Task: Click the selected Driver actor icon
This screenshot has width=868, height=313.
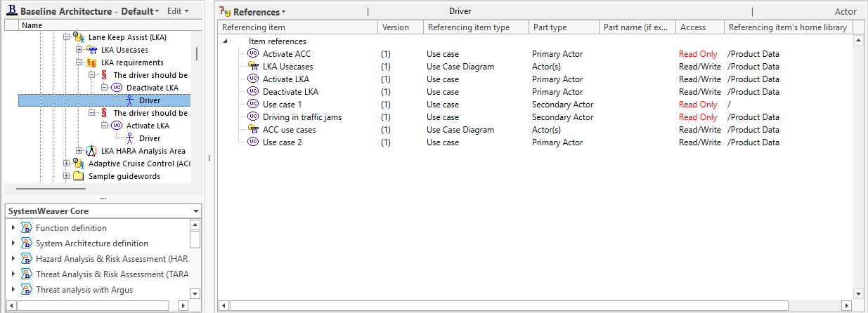Action: point(130,100)
